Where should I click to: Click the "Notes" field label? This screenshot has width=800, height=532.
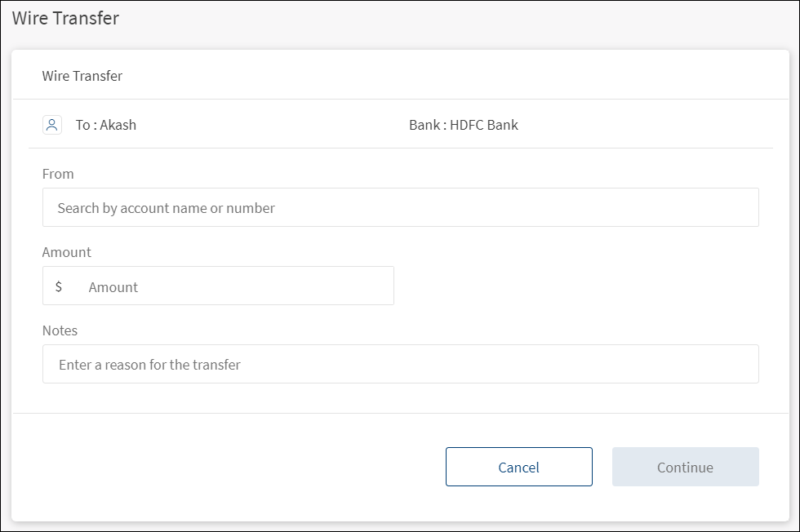click(x=60, y=330)
